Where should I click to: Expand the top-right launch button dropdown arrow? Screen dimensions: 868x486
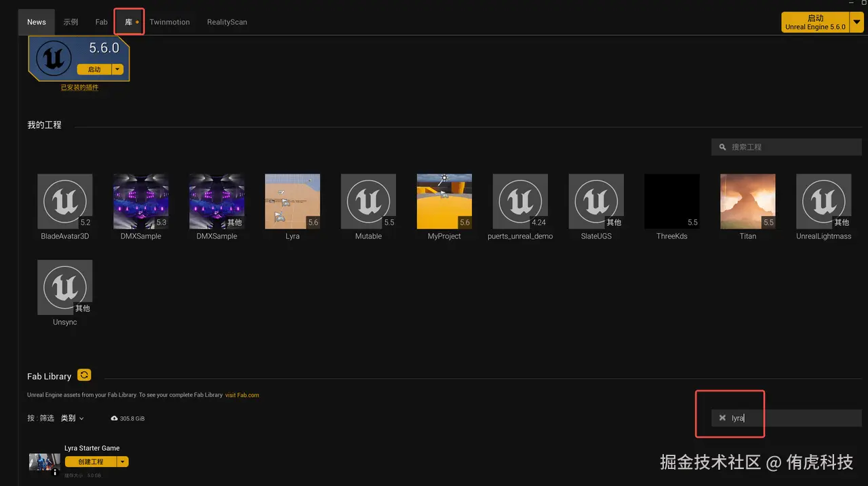click(x=858, y=22)
